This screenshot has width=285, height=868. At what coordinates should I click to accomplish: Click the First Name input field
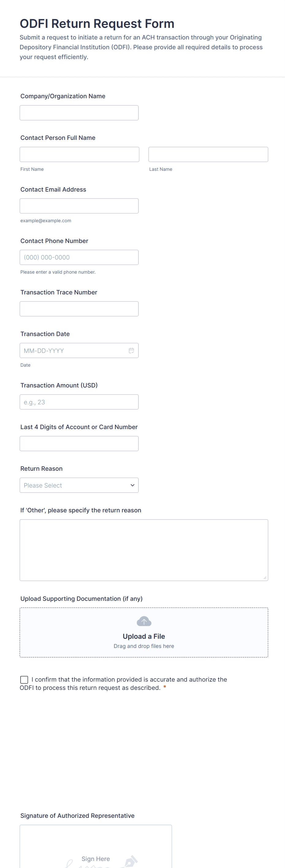point(79,154)
